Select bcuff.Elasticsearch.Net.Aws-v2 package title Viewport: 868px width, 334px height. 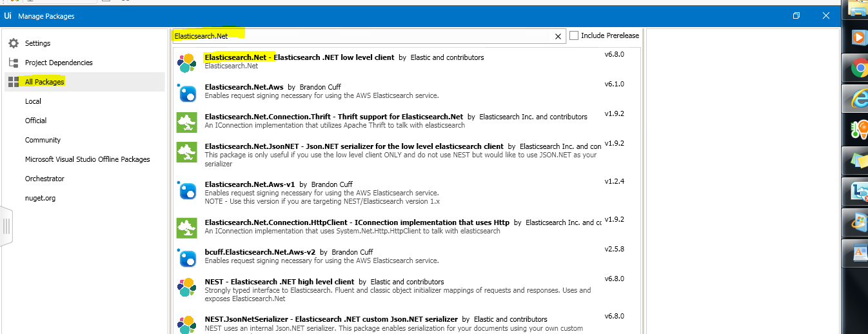pyautogui.click(x=260, y=252)
